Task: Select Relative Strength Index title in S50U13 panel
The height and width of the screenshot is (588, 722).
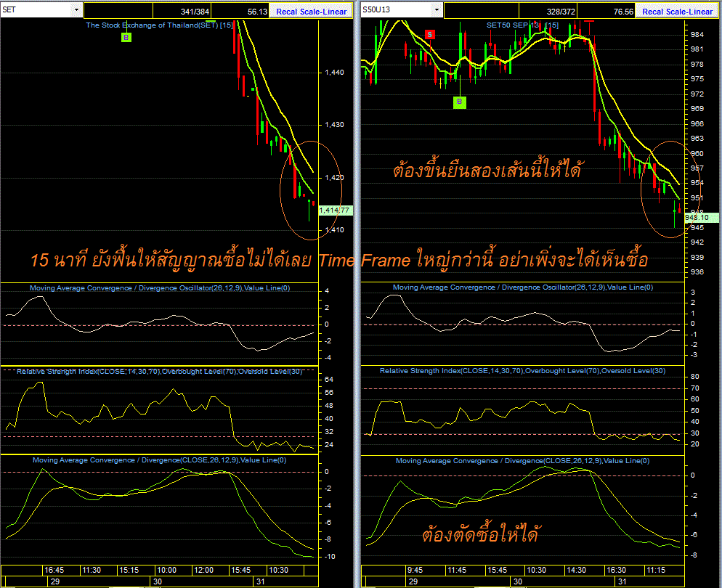Action: tap(522, 371)
